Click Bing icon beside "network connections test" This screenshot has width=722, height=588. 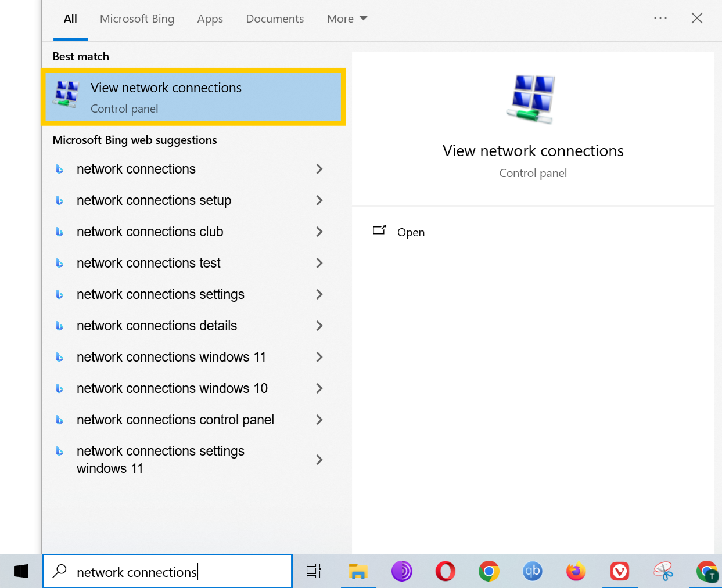(x=59, y=263)
